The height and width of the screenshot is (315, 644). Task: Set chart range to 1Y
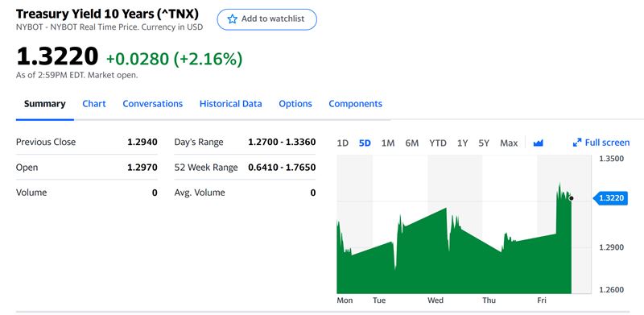click(462, 143)
